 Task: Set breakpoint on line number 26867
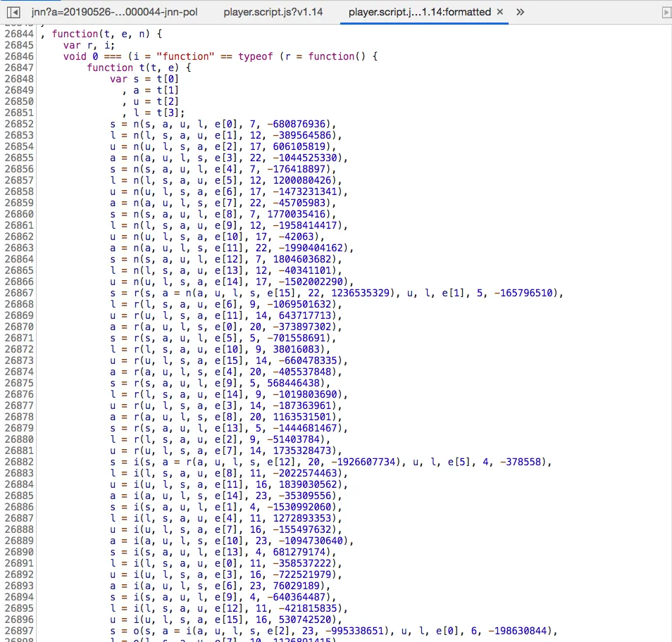(x=19, y=293)
